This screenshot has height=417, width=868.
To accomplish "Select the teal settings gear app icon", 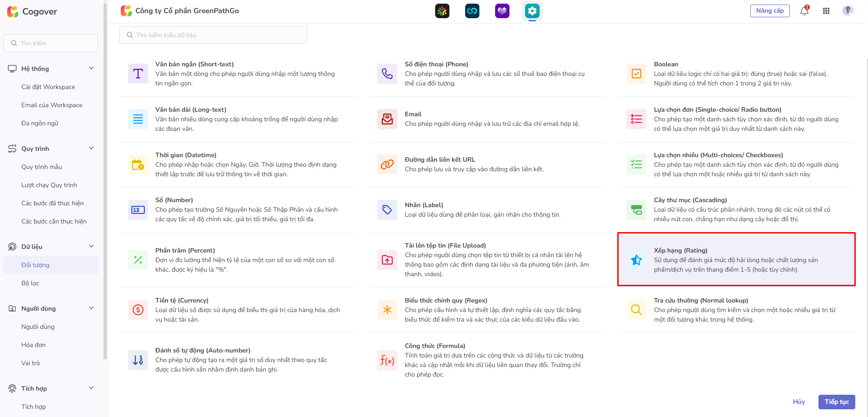I will tap(532, 11).
